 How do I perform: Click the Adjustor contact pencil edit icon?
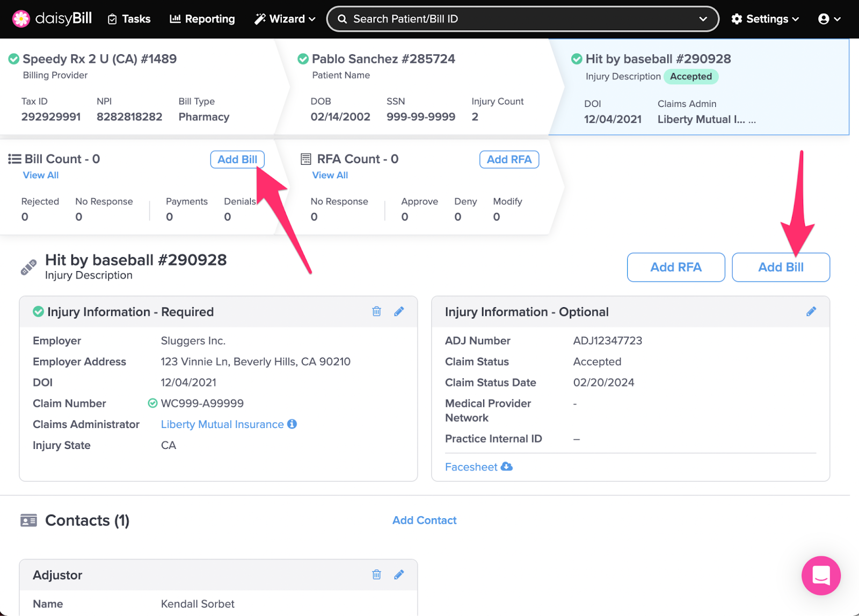pyautogui.click(x=399, y=575)
